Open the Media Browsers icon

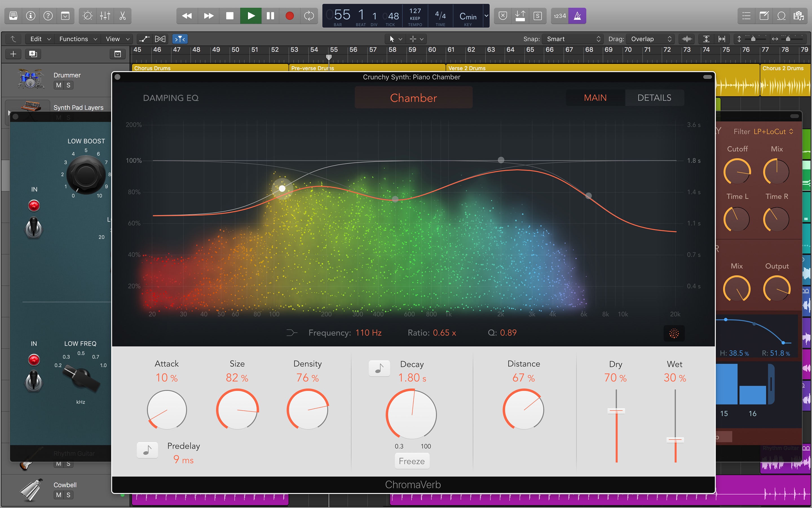(x=799, y=16)
